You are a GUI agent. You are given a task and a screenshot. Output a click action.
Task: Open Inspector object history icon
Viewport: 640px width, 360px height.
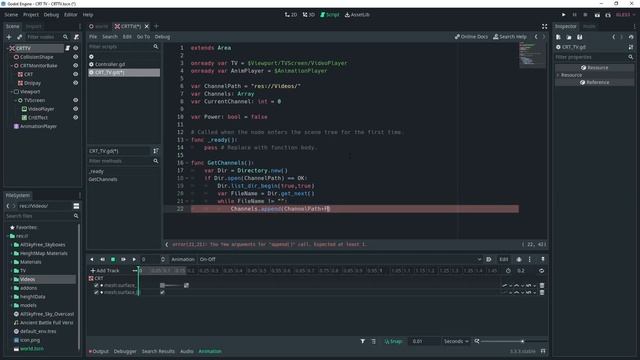point(631,37)
